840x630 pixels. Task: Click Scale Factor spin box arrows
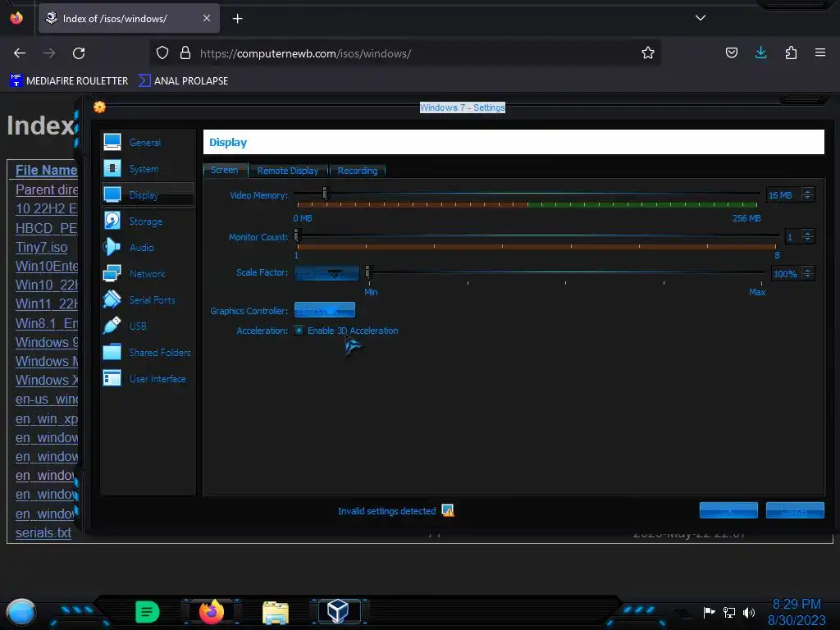click(x=807, y=274)
